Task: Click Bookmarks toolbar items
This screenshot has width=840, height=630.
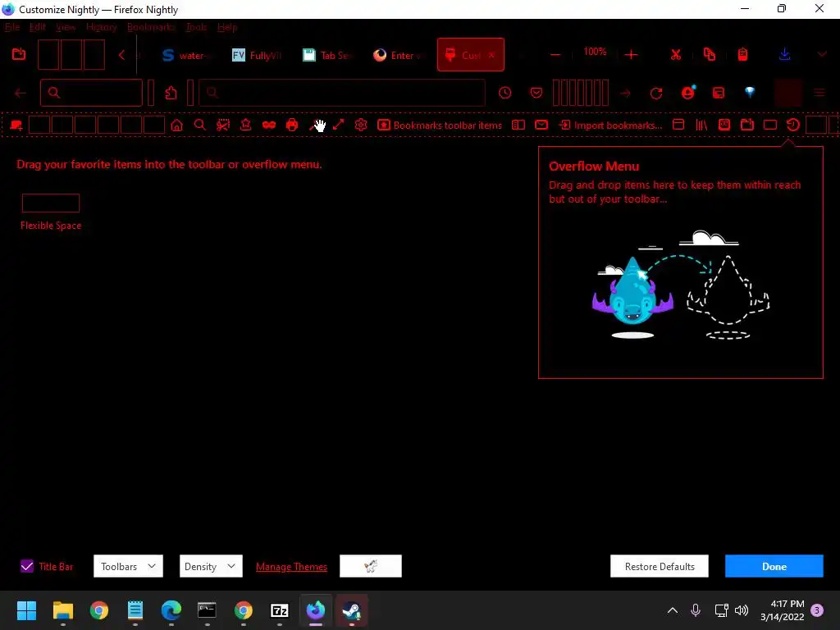Action: click(x=440, y=126)
